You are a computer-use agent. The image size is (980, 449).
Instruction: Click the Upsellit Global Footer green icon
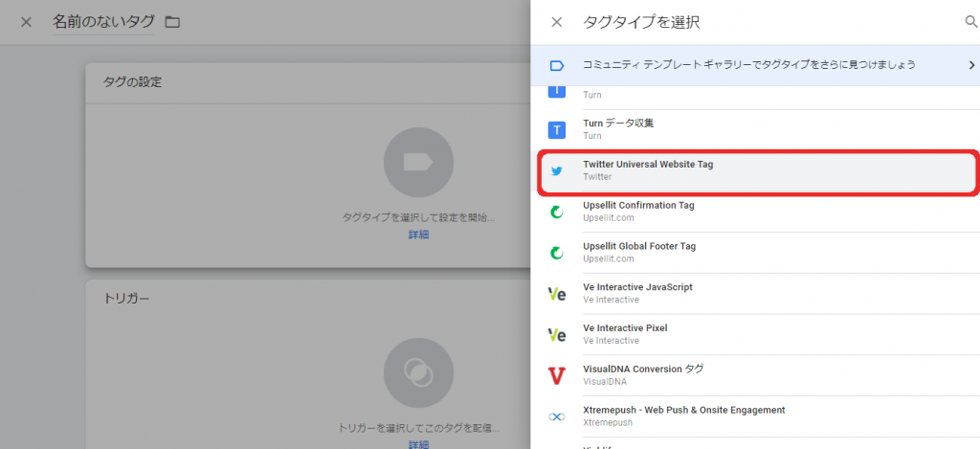click(x=556, y=254)
